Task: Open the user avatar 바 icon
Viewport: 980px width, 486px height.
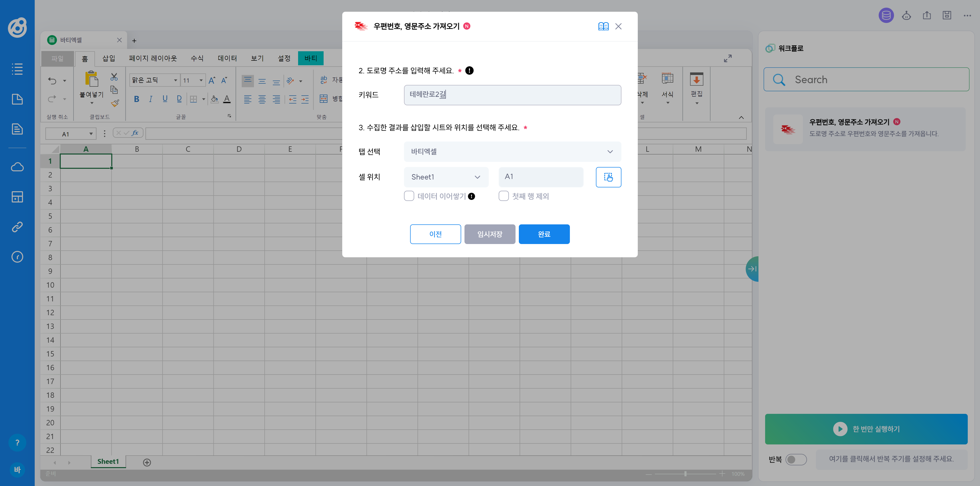Action: (x=17, y=470)
